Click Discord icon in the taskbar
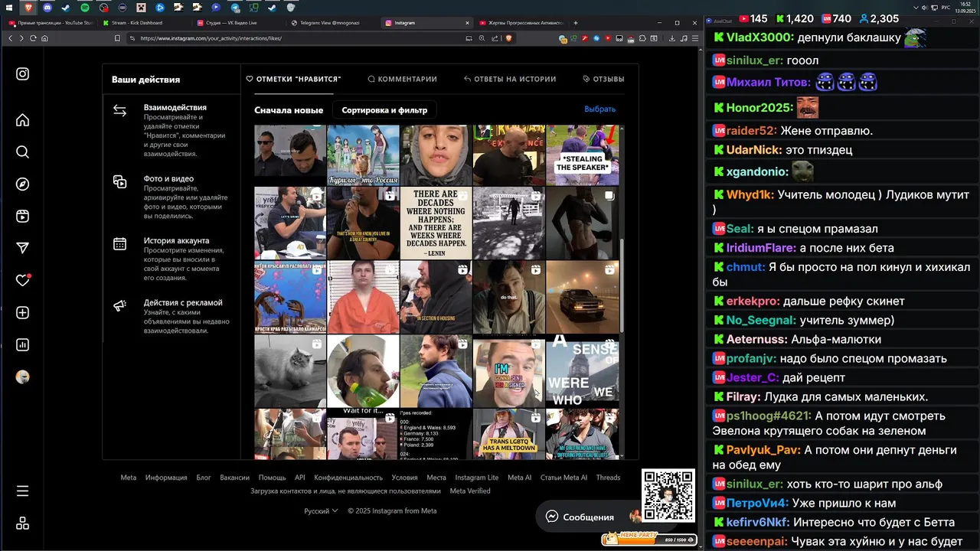Screen dimensions: 980x551 (x=47, y=8)
